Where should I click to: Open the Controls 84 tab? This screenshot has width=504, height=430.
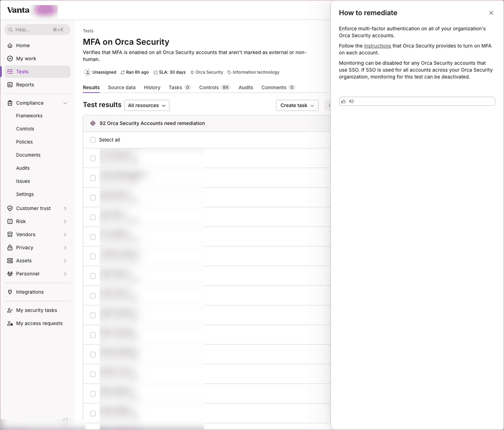[x=214, y=87]
